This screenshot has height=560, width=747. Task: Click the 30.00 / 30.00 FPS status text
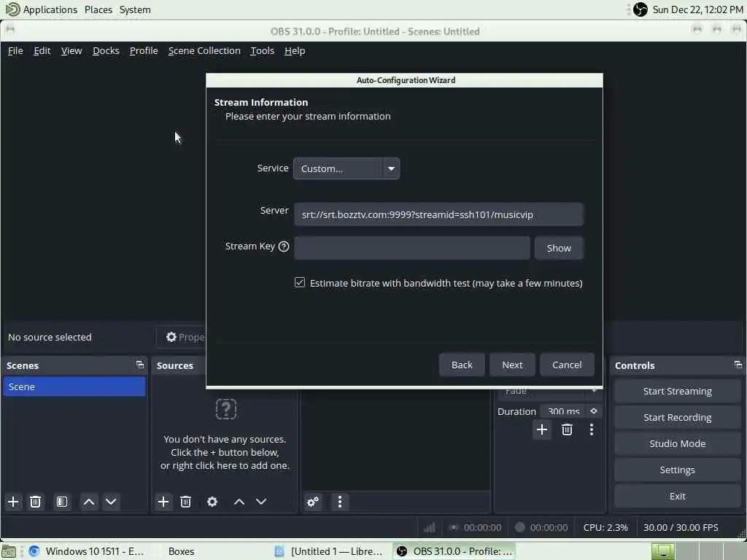[x=681, y=527]
